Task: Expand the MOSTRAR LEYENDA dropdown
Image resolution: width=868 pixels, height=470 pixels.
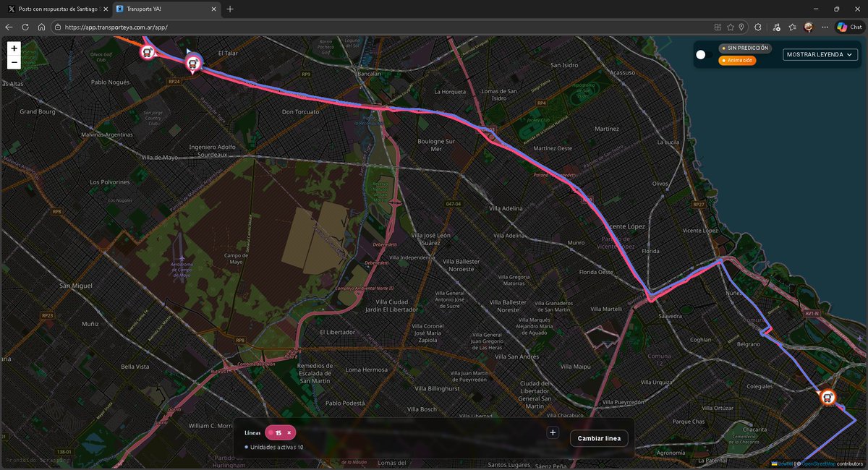Action: point(820,54)
